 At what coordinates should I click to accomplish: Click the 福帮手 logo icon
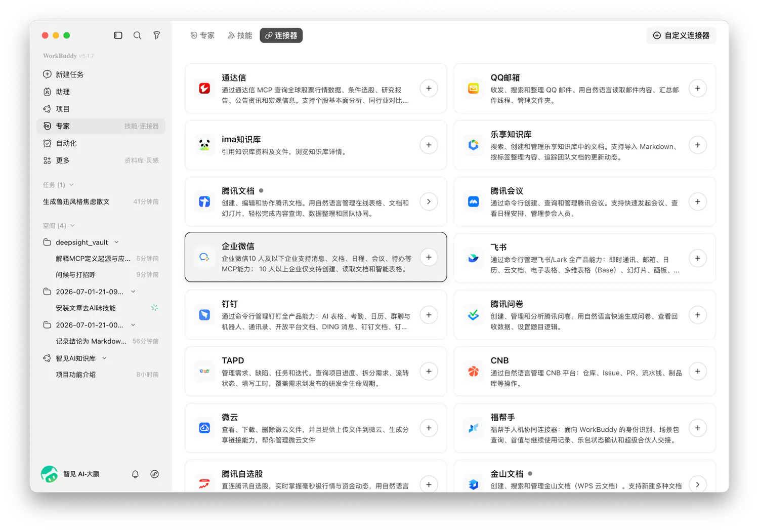coord(474,428)
